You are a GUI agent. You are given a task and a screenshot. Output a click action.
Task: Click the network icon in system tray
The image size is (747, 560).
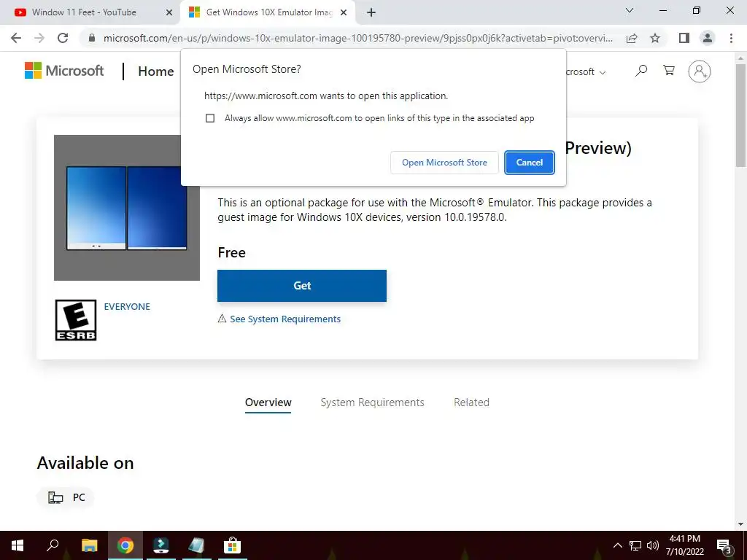pos(635,545)
